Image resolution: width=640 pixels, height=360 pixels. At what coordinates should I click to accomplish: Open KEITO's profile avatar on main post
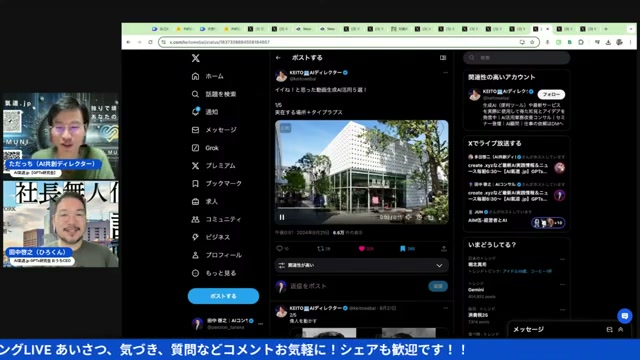281,76
